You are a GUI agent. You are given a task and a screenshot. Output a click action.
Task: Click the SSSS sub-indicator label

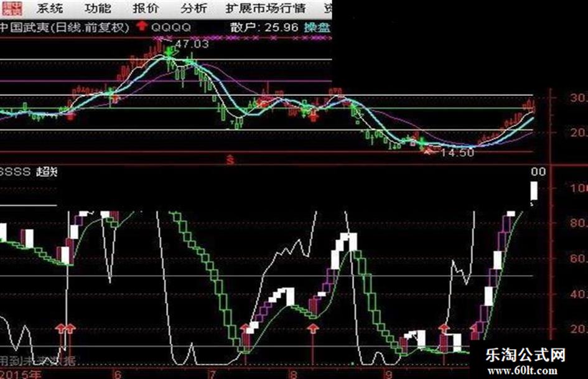tap(16, 172)
